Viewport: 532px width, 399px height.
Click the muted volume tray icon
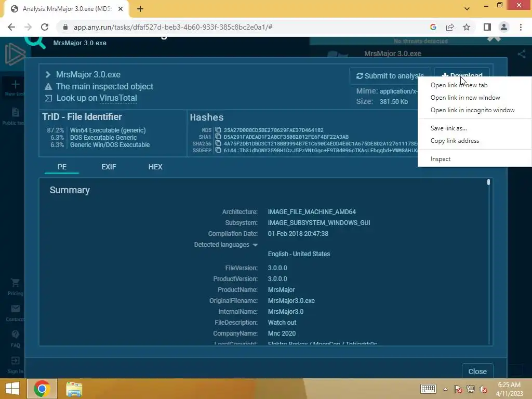tap(483, 389)
